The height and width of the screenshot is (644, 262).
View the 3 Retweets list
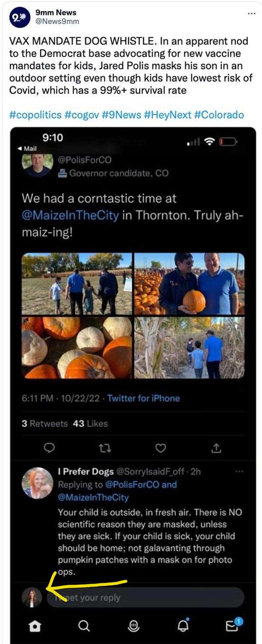(45, 423)
